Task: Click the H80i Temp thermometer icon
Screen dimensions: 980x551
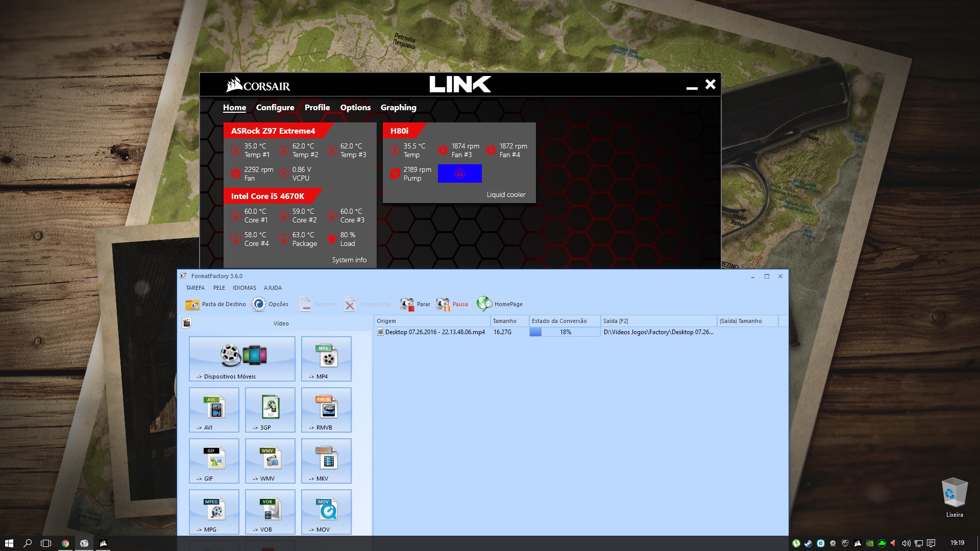Action: pyautogui.click(x=395, y=150)
